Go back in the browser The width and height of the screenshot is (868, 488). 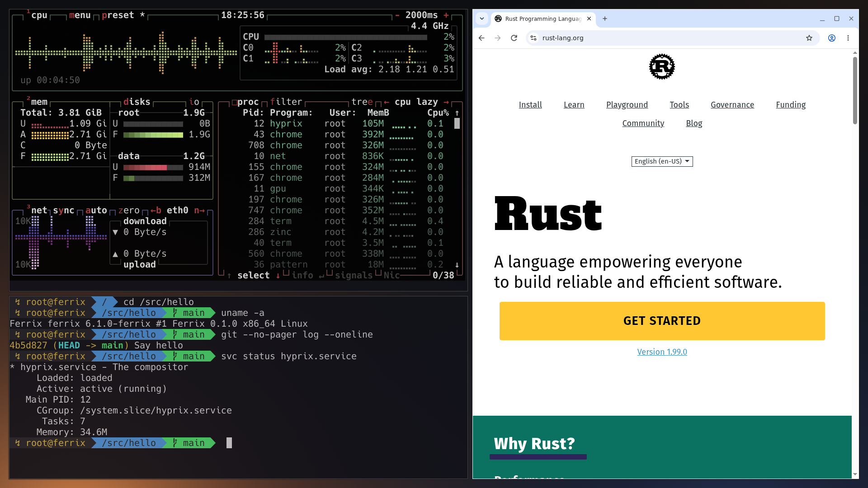click(x=481, y=38)
